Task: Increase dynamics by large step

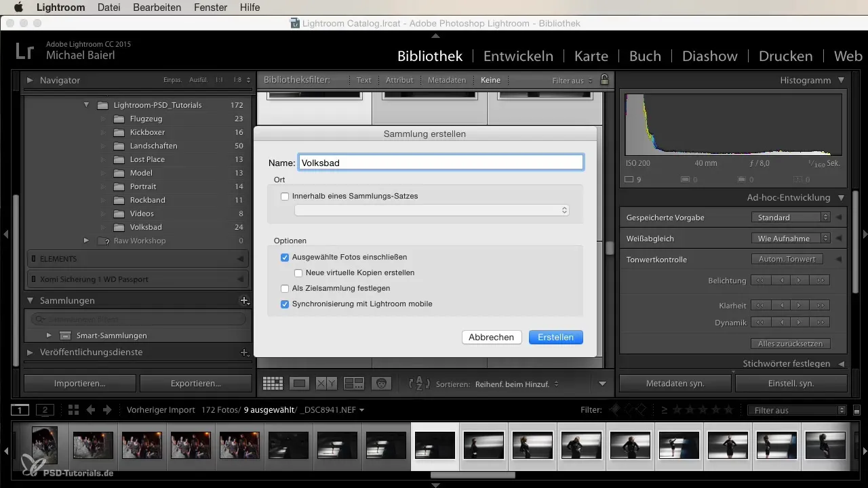Action: [820, 323]
